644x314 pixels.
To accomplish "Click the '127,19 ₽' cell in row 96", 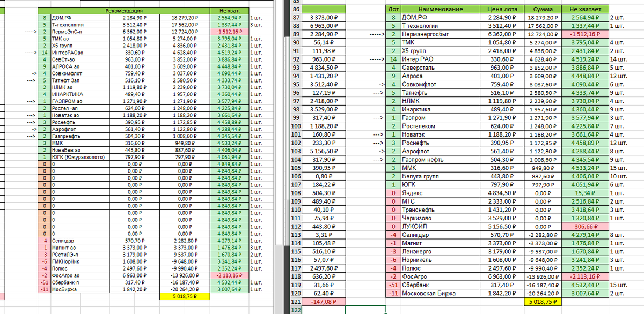I will tap(324, 93).
